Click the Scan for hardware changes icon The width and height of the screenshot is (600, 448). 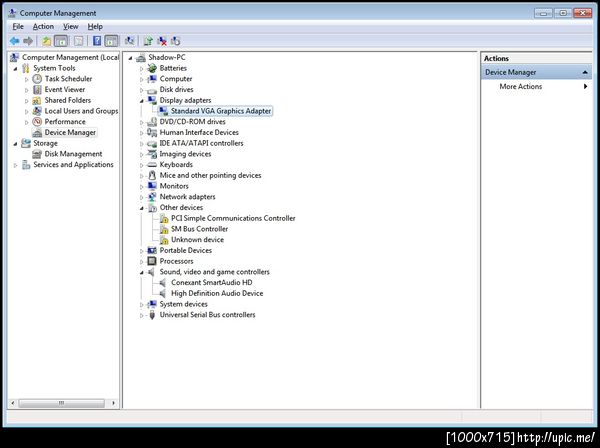[x=130, y=41]
